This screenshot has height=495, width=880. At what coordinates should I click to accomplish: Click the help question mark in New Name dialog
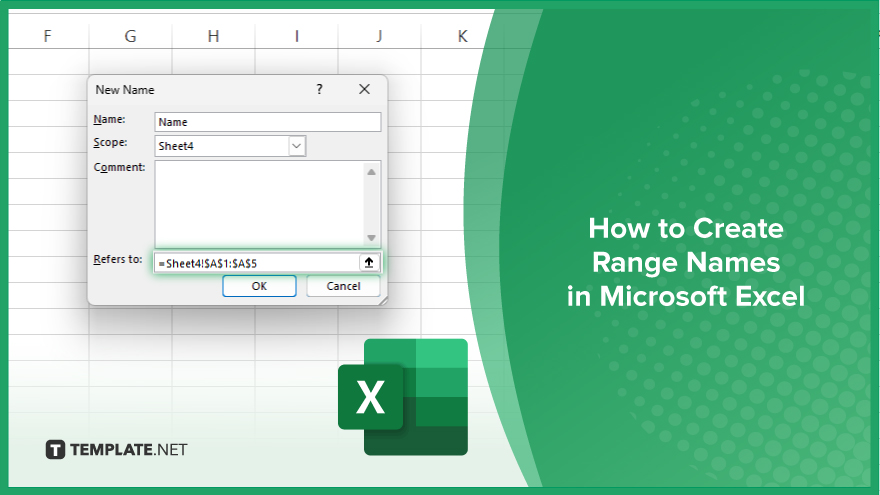pos(319,89)
